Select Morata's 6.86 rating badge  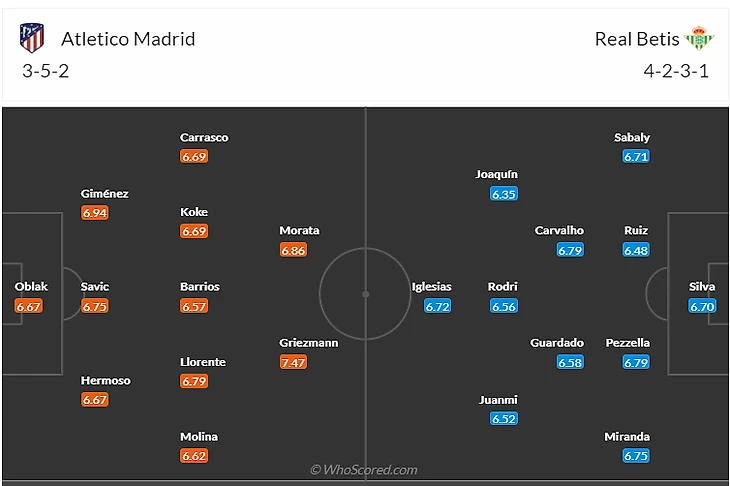[293, 250]
